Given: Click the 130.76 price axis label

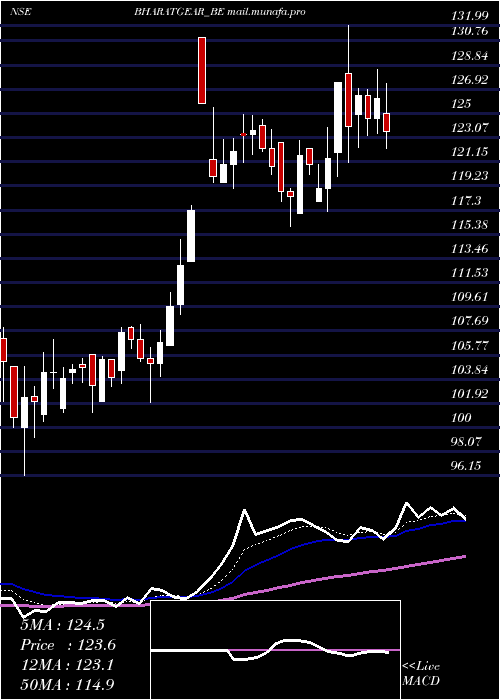Looking at the screenshot, I should (468, 32).
